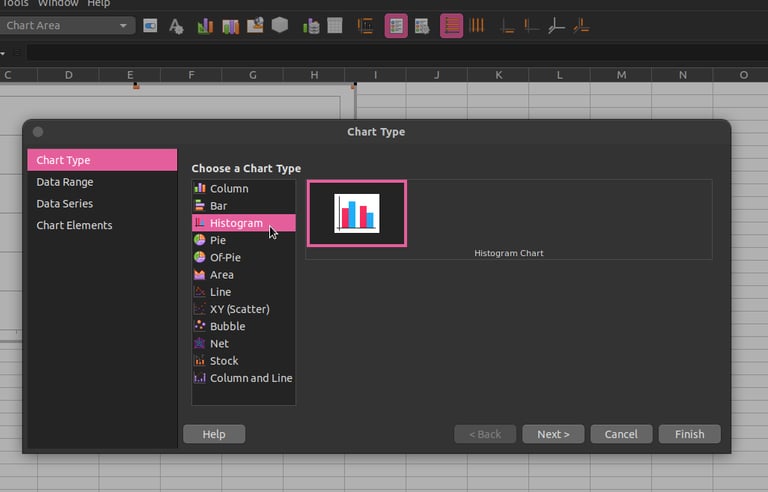Select column header L

559,74
